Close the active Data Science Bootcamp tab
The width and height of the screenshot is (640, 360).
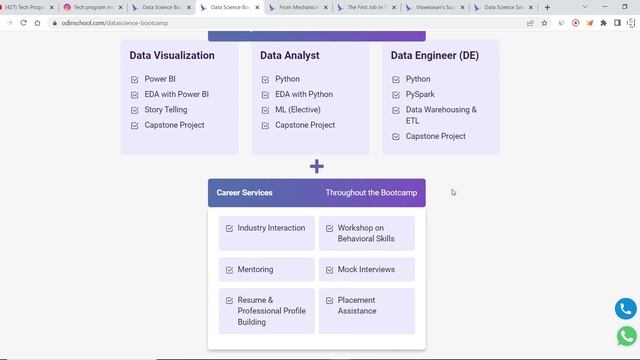click(257, 7)
